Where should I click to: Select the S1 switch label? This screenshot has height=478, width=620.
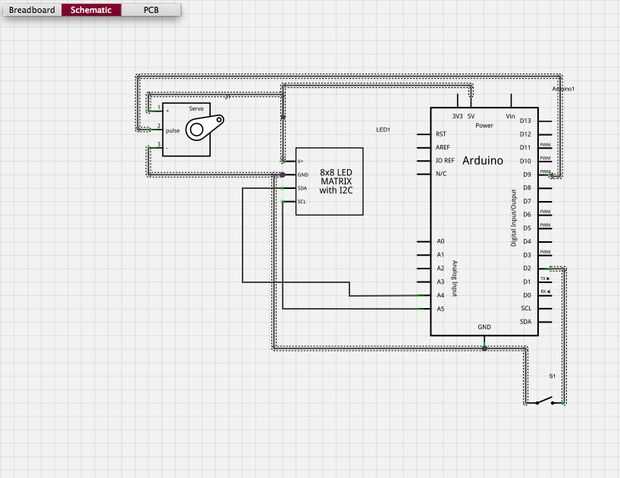click(x=552, y=376)
